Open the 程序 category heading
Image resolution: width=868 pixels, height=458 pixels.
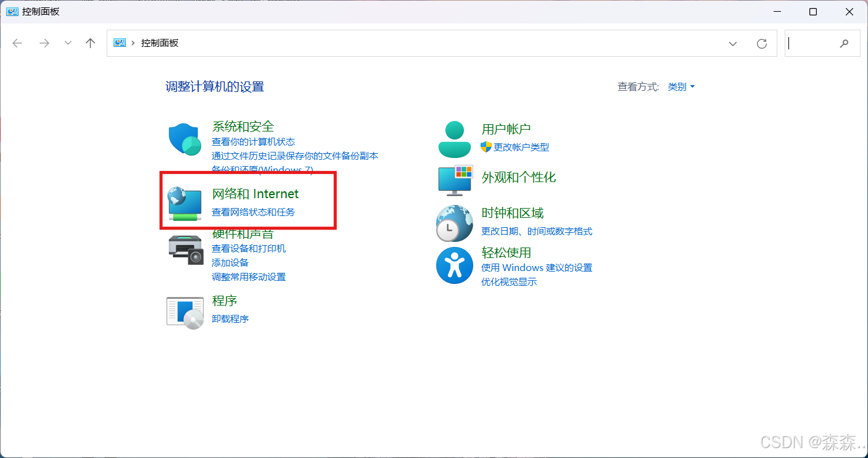[225, 301]
